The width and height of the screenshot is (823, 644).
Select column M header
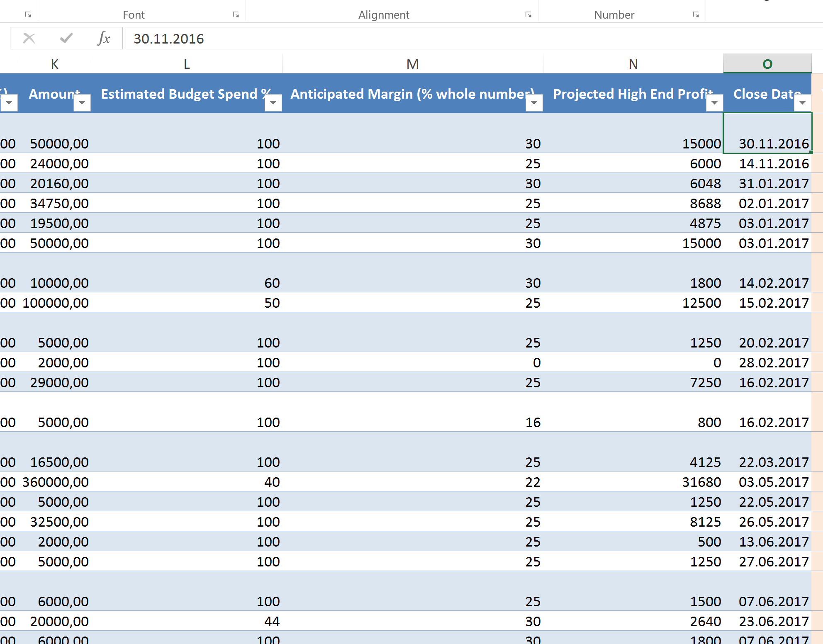pyautogui.click(x=412, y=64)
